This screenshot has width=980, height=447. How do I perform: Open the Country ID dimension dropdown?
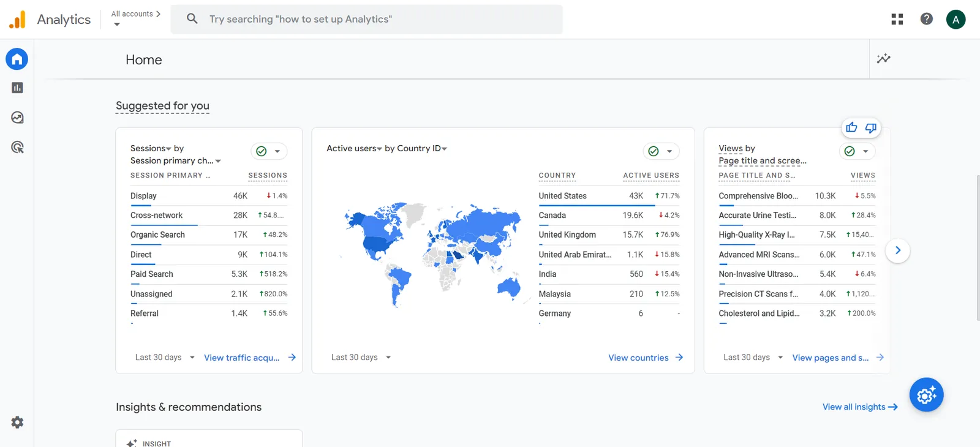tap(422, 148)
